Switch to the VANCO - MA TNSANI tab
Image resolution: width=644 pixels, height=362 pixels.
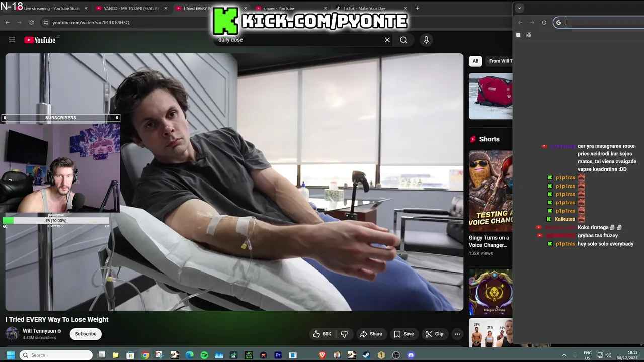pyautogui.click(x=131, y=8)
